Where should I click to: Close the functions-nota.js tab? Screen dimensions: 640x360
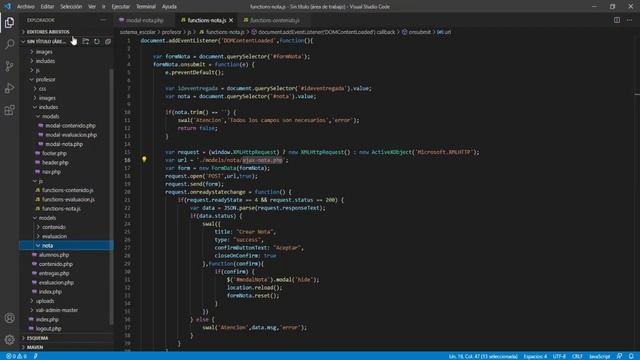[x=231, y=20]
